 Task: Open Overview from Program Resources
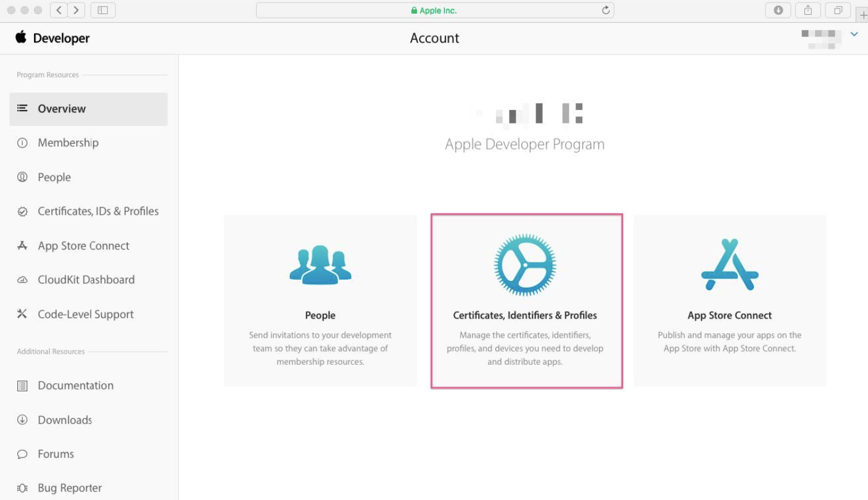click(62, 109)
